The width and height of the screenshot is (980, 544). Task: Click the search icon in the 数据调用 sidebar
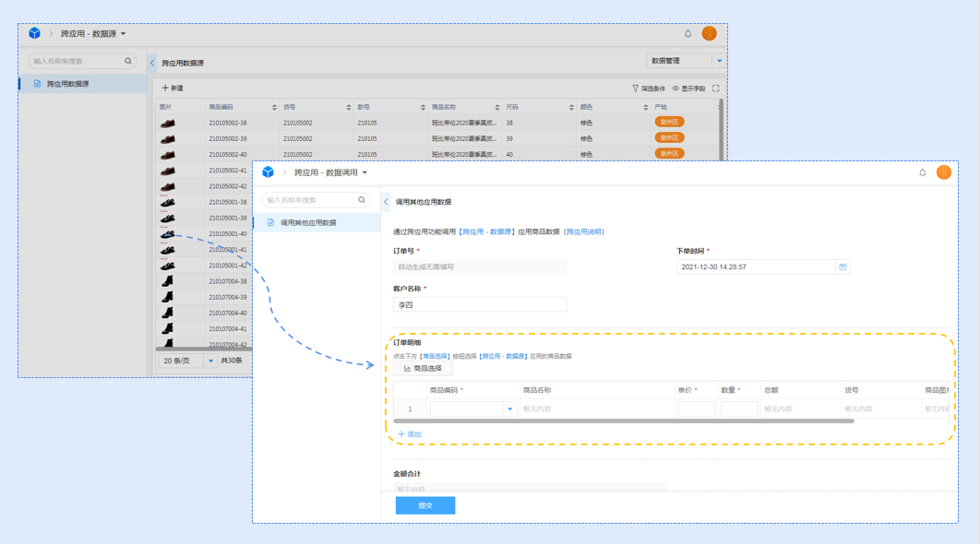click(x=362, y=200)
